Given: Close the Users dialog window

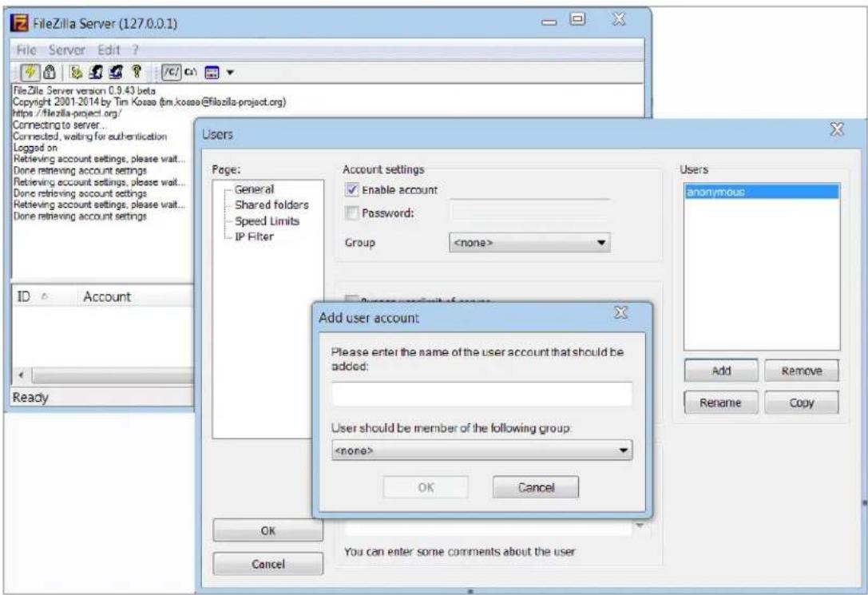Looking at the screenshot, I should [x=837, y=129].
